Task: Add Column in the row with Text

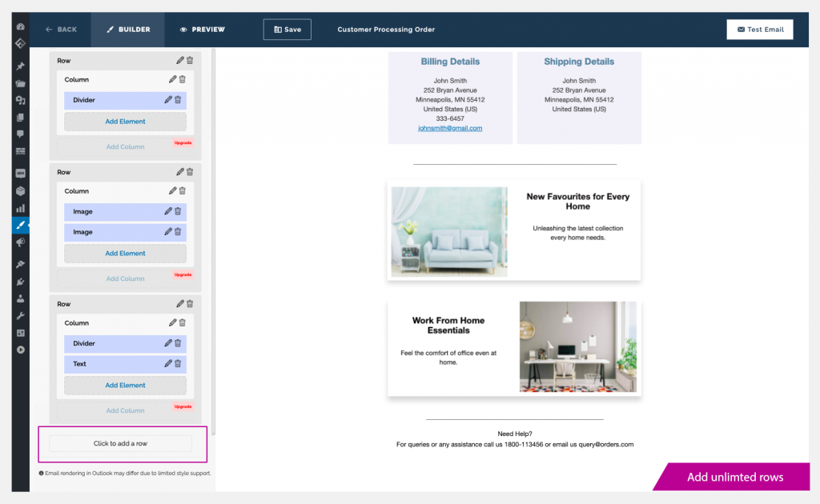Action: point(126,410)
